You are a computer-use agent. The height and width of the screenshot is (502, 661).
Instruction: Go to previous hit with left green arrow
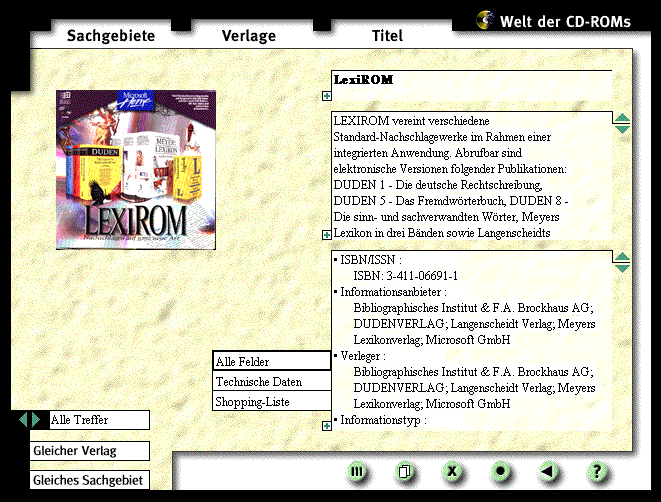click(24, 420)
